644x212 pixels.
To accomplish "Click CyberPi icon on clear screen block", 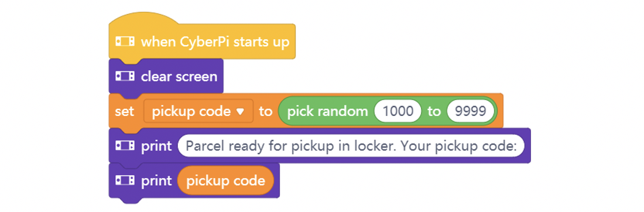I will pyautogui.click(x=125, y=76).
